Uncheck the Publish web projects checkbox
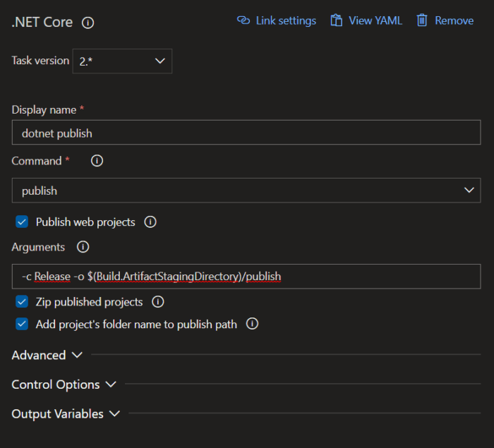 [22, 222]
